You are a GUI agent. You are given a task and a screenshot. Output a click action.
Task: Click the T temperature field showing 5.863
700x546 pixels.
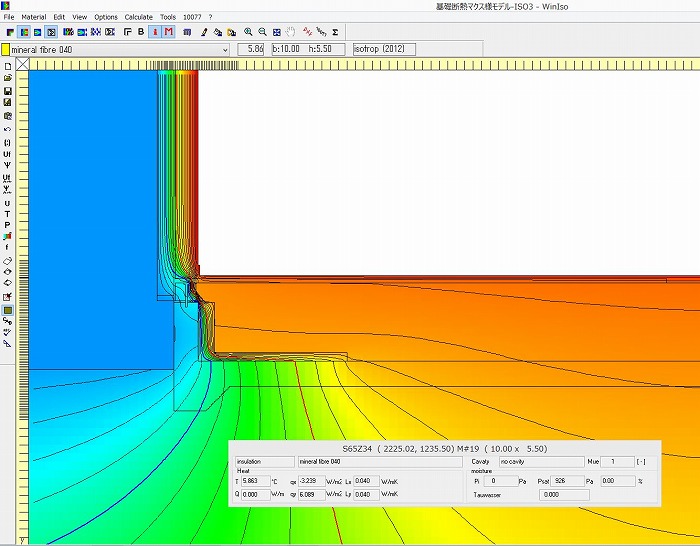(254, 481)
